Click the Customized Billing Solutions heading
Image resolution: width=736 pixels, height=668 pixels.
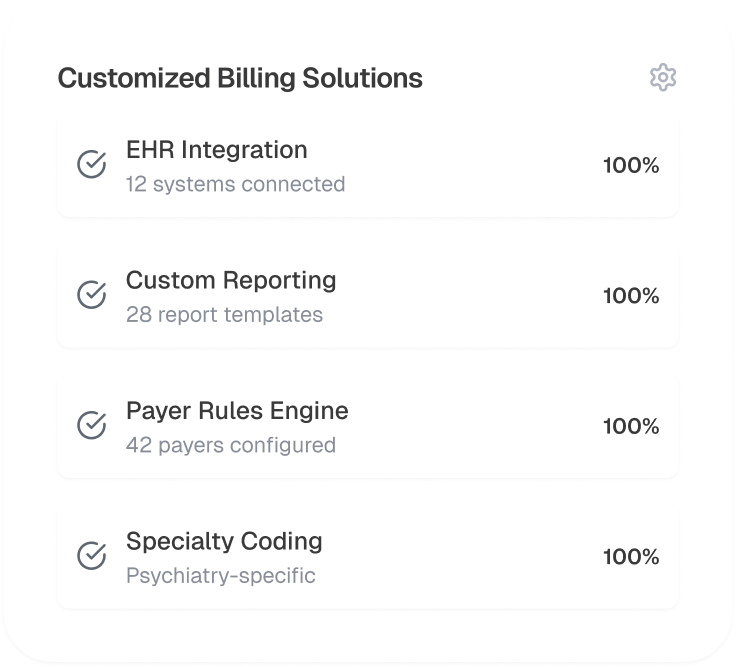[240, 78]
